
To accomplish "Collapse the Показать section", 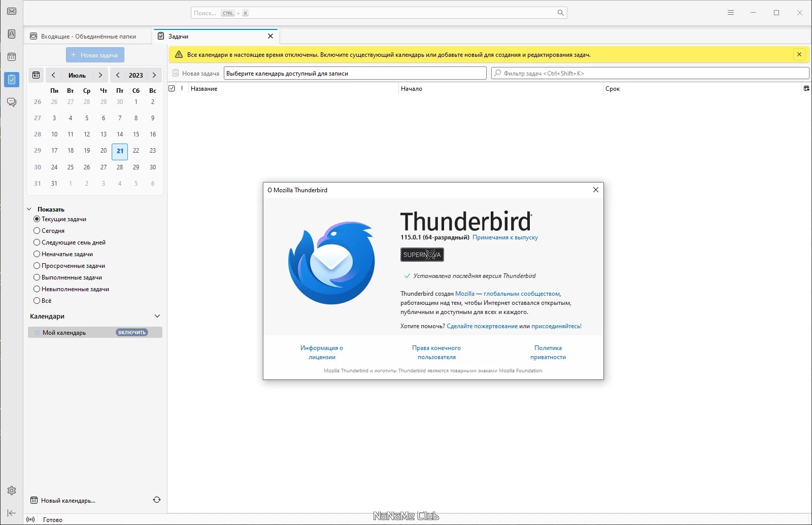I will [x=29, y=209].
